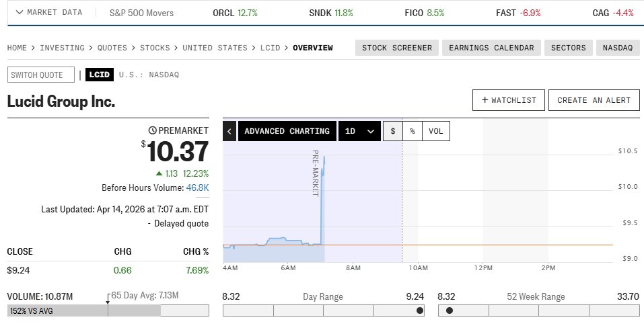This screenshot has width=644, height=332.
Task: Go to the UNITED STATES breadcrumb
Action: point(215,48)
